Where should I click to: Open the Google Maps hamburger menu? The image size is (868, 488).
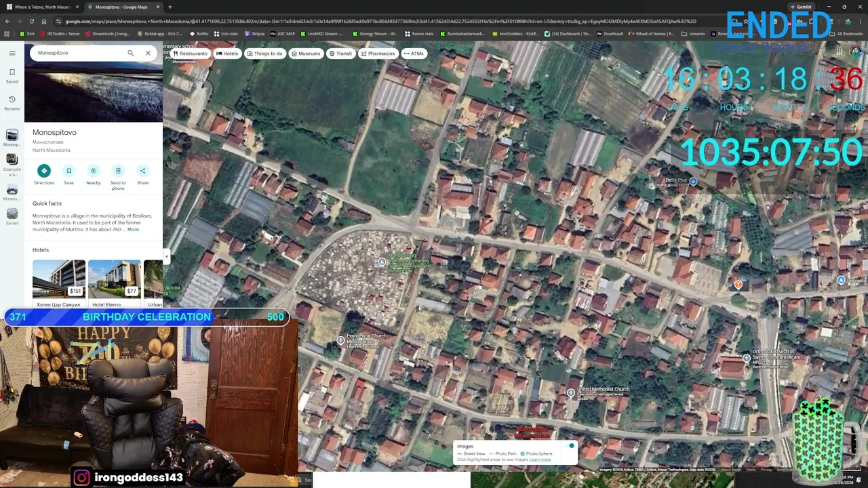tap(12, 53)
